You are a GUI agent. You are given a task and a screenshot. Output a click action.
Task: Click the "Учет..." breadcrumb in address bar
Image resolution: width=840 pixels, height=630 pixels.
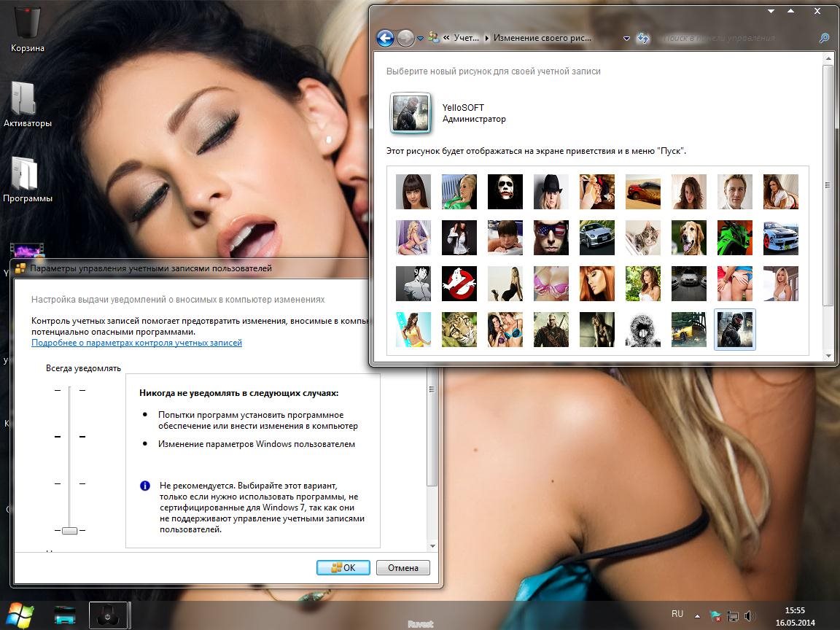(466, 38)
